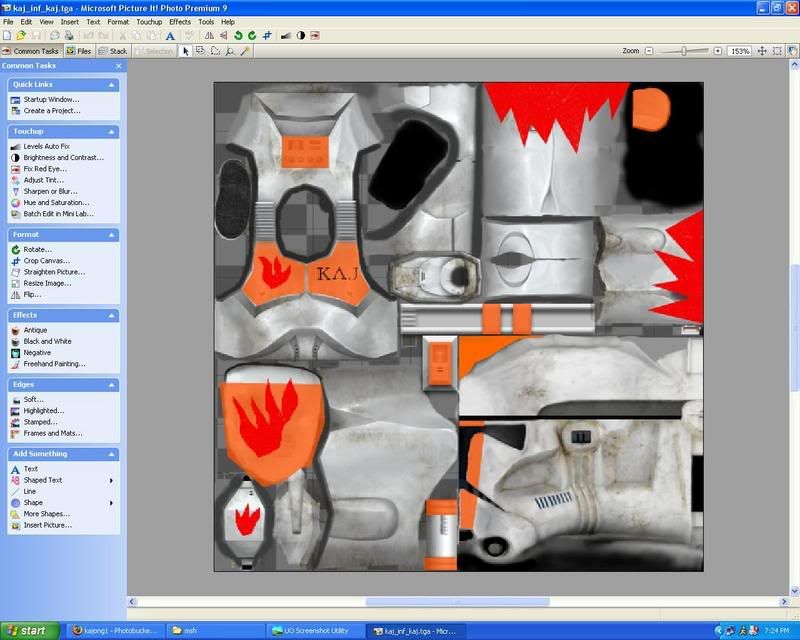Select the Insert Text 'A' toolbar icon
800x640 pixels.
pos(170,36)
